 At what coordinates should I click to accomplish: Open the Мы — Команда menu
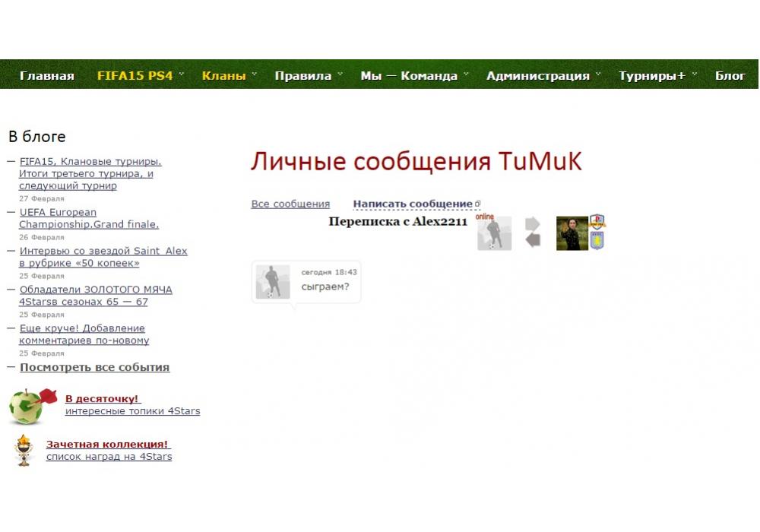[x=409, y=75]
